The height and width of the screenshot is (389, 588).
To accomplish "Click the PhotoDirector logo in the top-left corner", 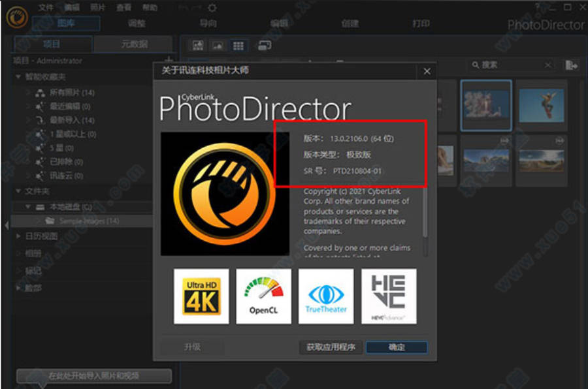I will tap(14, 17).
